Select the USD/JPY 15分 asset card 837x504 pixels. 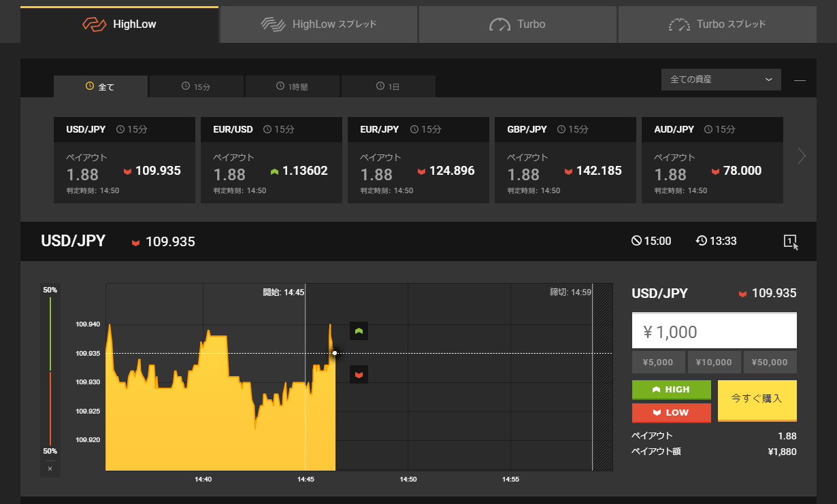125,160
